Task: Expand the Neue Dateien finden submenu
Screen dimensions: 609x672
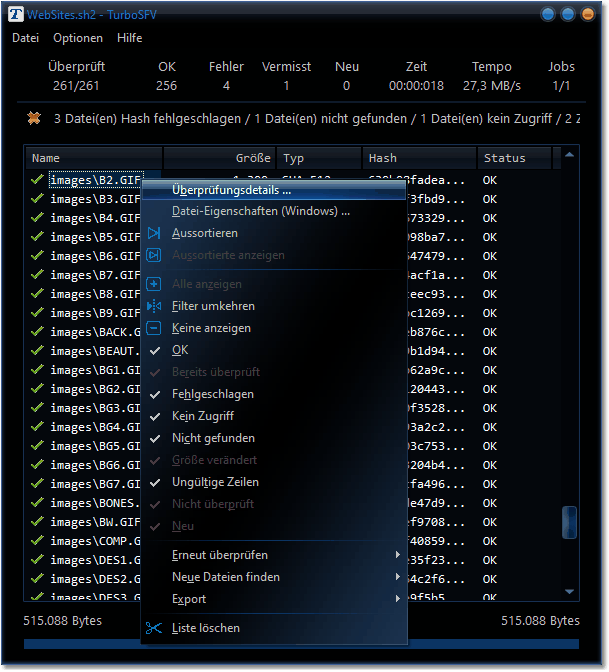Action: [397, 577]
